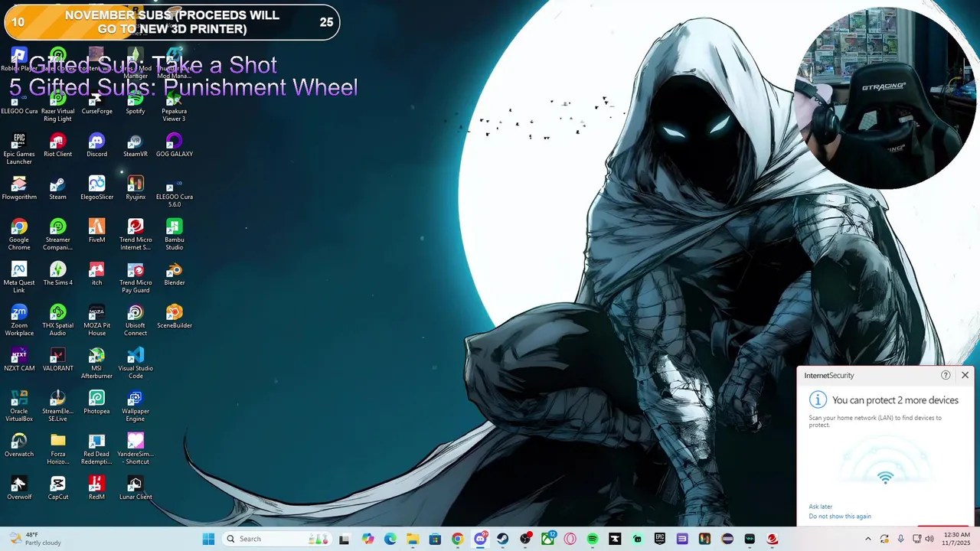Open the Discord desktop shortcut
Screen dimensions: 980x551
click(96, 145)
